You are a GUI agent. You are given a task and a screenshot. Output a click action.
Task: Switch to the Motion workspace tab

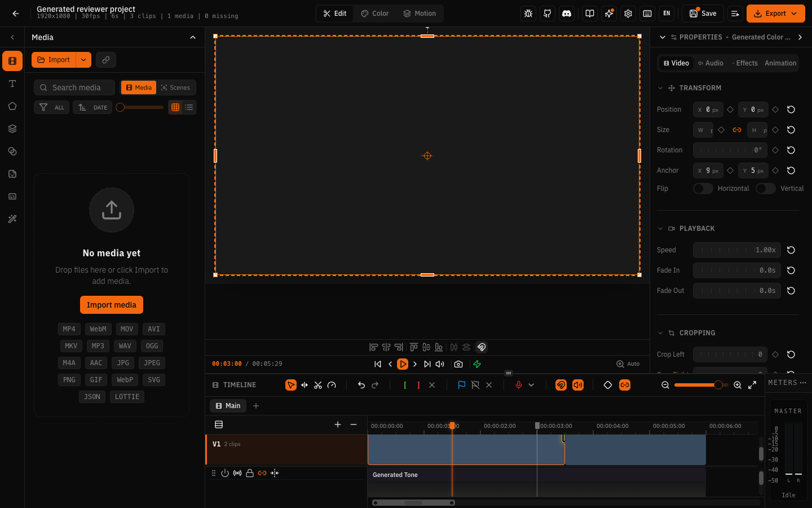420,14
